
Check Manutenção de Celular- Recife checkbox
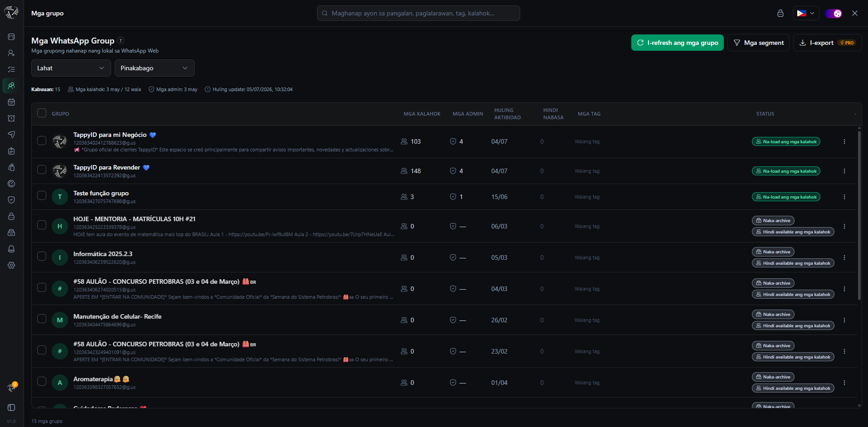[x=42, y=319]
